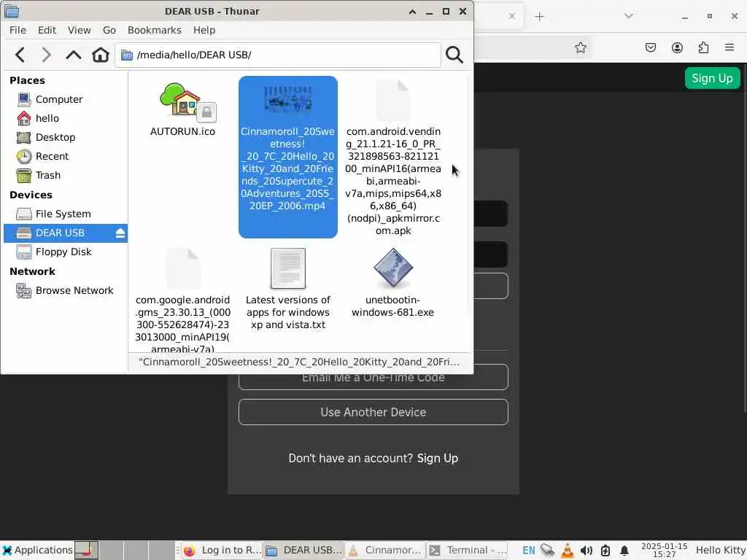Open the Thunar search magnifier
Screen dimensions: 747x560
(x=454, y=55)
